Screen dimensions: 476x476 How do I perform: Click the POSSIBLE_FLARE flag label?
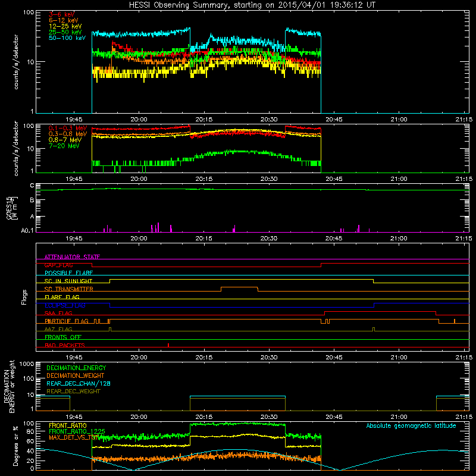click(68, 273)
